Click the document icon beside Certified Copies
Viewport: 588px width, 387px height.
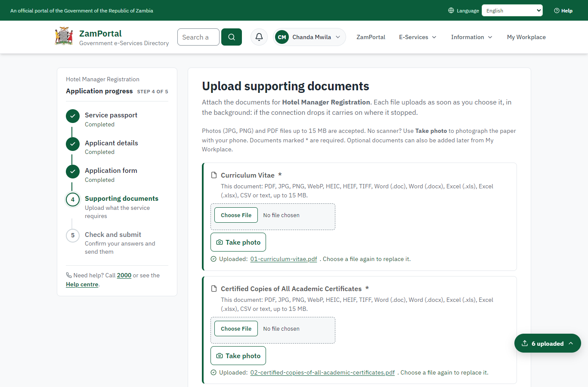pyautogui.click(x=214, y=289)
